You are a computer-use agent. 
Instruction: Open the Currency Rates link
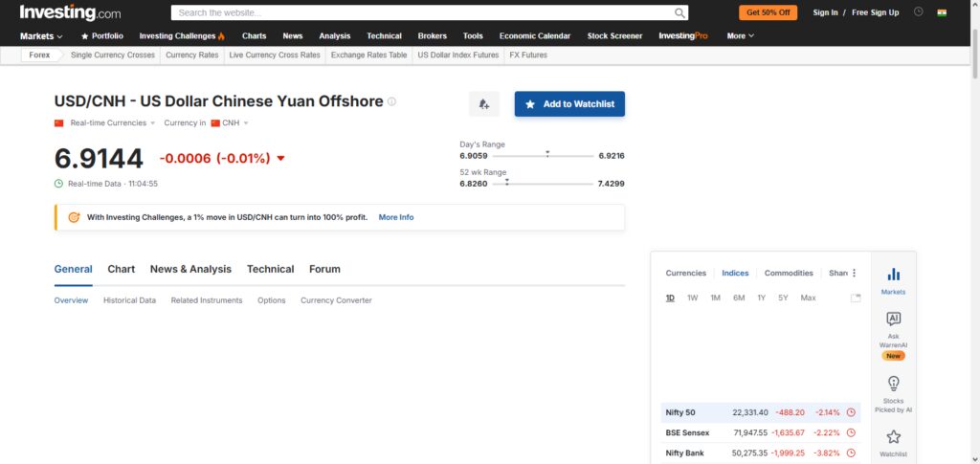(x=191, y=55)
